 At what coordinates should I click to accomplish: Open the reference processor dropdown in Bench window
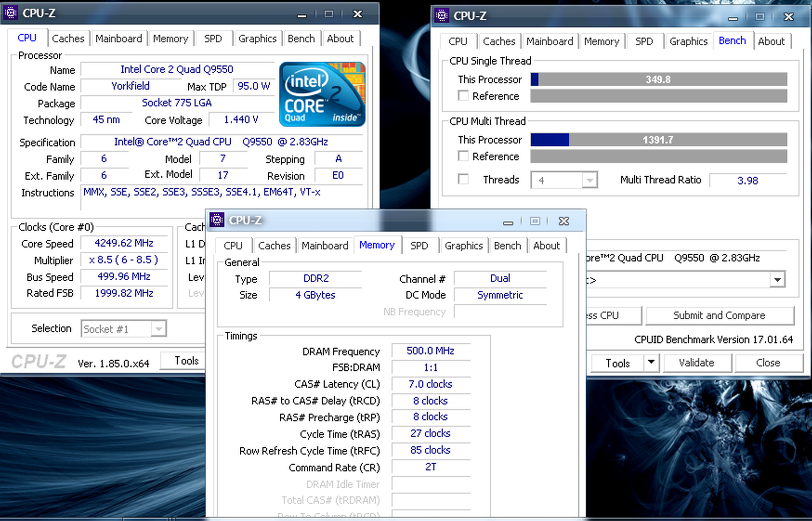coord(777,280)
